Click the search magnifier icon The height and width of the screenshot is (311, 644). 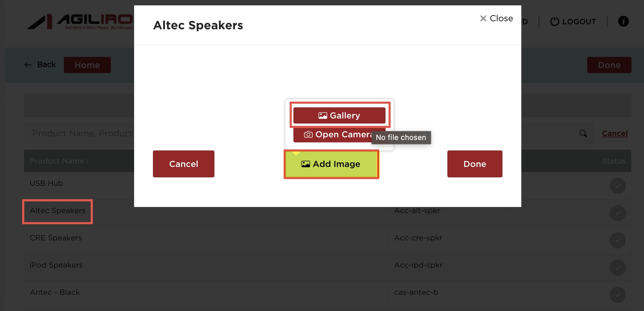coord(583,134)
